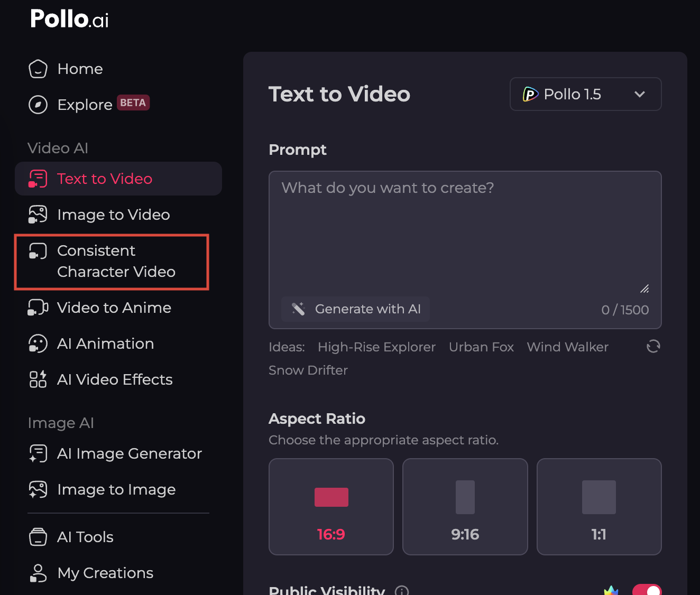Open Consistent Character Video in sidebar
The width and height of the screenshot is (700, 595).
coord(112,262)
